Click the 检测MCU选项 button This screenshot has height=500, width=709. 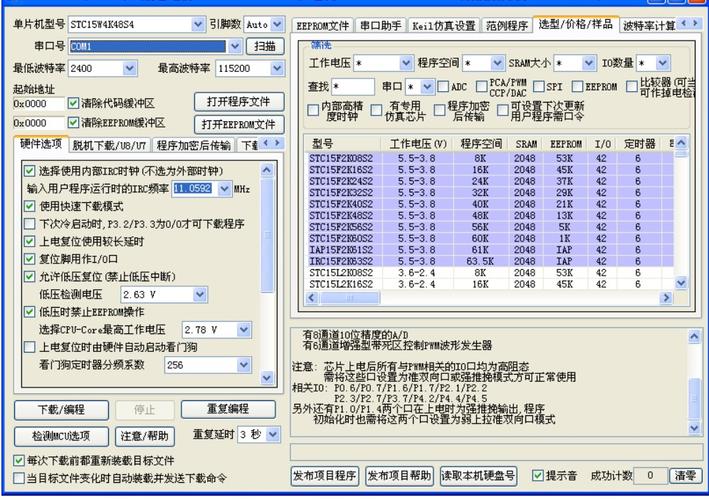(x=61, y=436)
